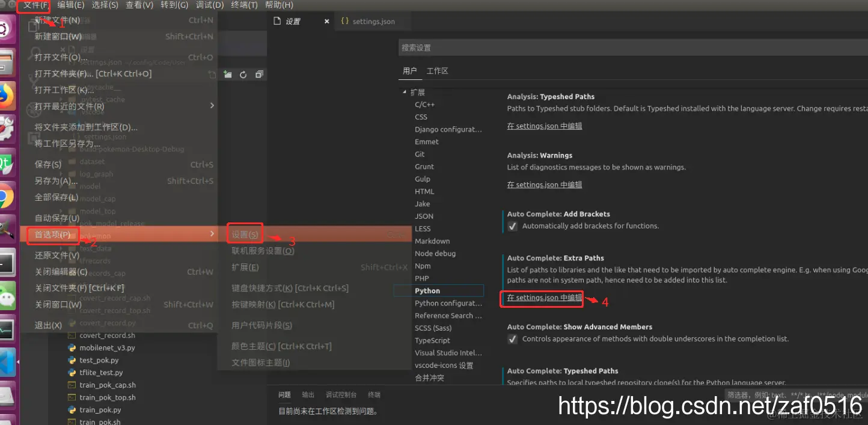Switch to 工作区 settings tab
868x425 pixels.
438,71
